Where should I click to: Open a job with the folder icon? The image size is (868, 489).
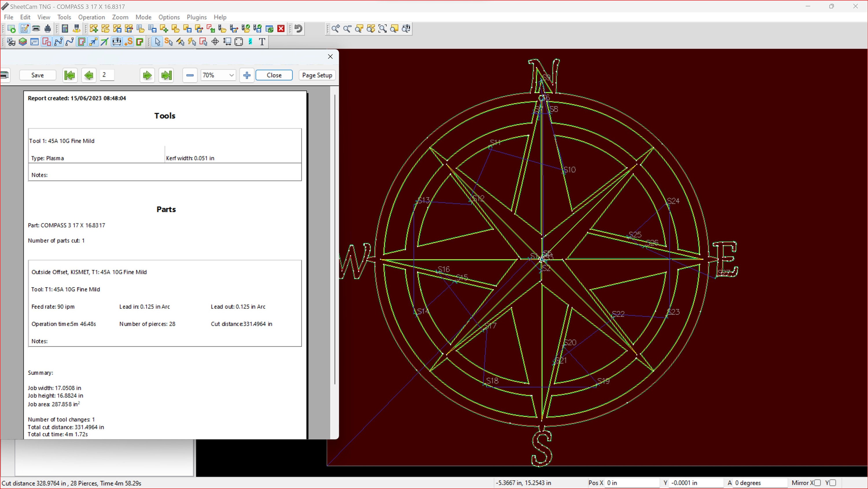[x=106, y=29]
